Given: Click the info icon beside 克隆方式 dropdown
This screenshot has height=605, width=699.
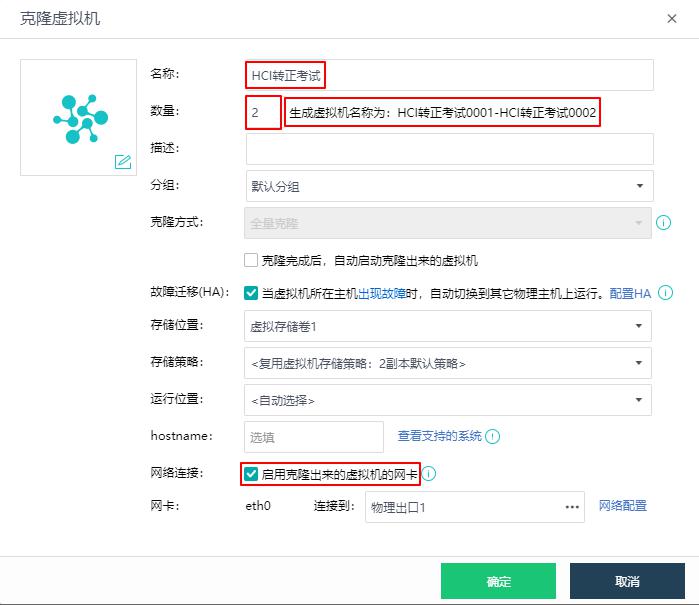Looking at the screenshot, I should click(663, 223).
